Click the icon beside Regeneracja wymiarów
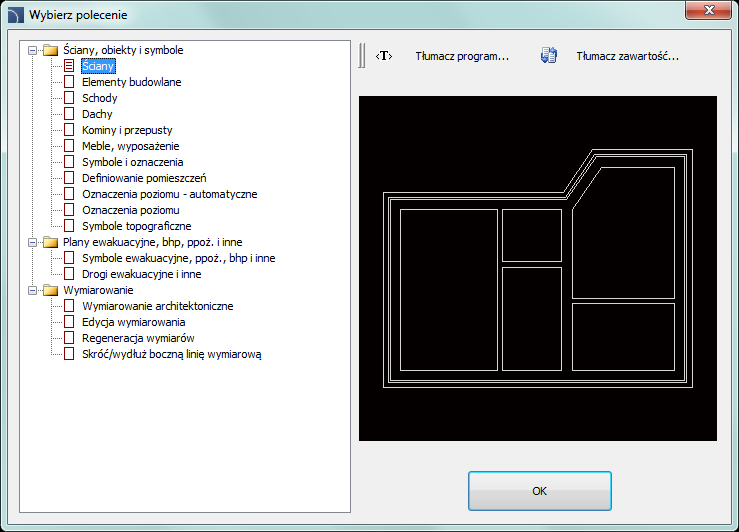The height and width of the screenshot is (532, 739). coord(69,338)
